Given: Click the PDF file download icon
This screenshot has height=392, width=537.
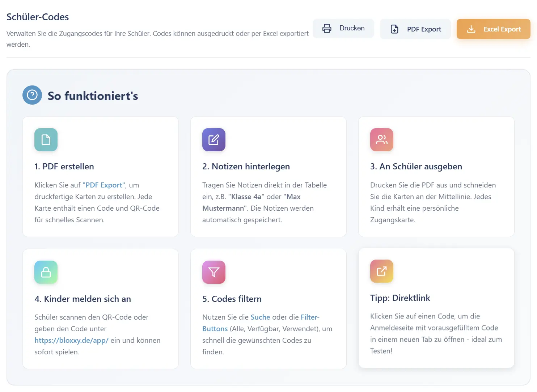Looking at the screenshot, I should pyautogui.click(x=394, y=29).
